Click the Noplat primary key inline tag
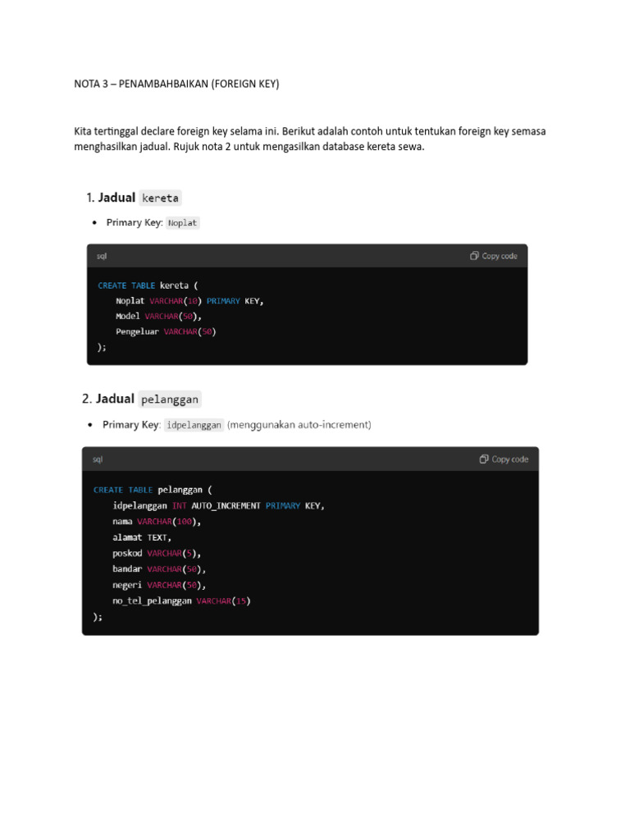This screenshot has height=840, width=630. tap(183, 222)
